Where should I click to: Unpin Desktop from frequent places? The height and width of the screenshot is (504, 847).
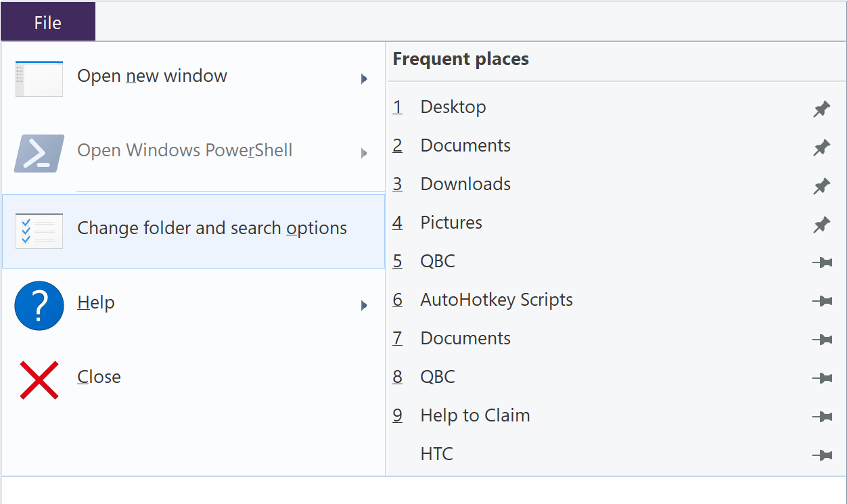point(822,108)
